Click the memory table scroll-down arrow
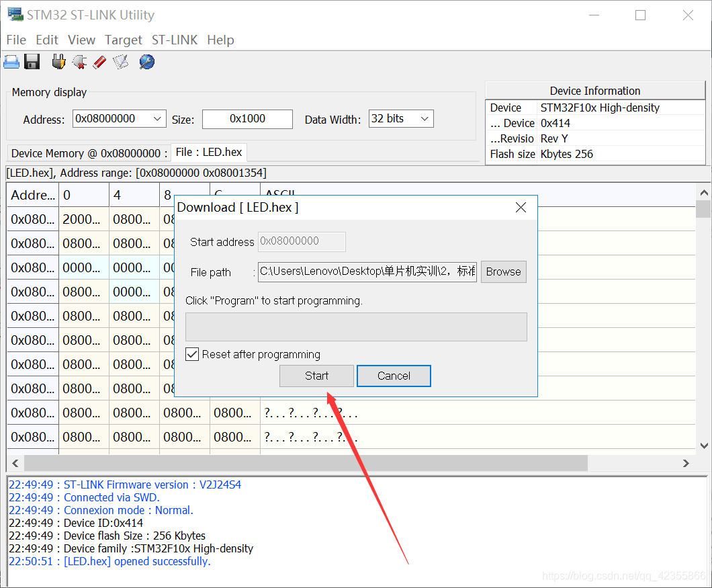This screenshot has height=588, width=712. (704, 446)
